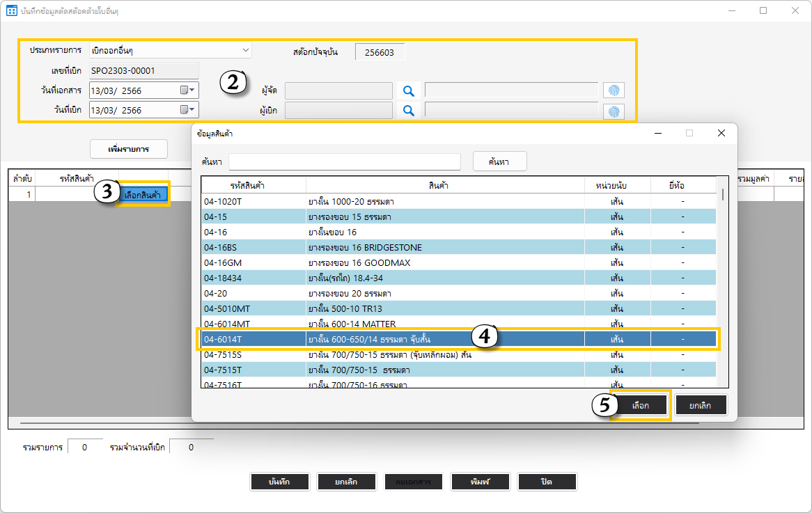Viewport: 812px width, 513px height.
Task: Click the magnifier icon next to ผู้จัด
Action: coord(409,90)
